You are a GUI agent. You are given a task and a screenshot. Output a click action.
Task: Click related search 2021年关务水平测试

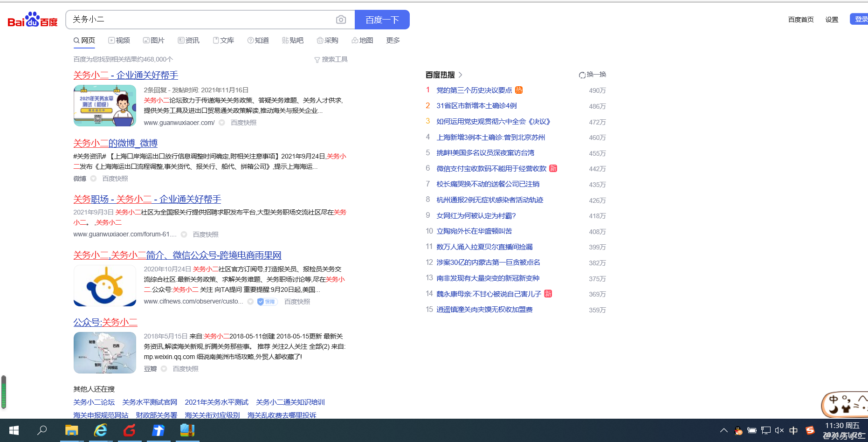[216, 402]
